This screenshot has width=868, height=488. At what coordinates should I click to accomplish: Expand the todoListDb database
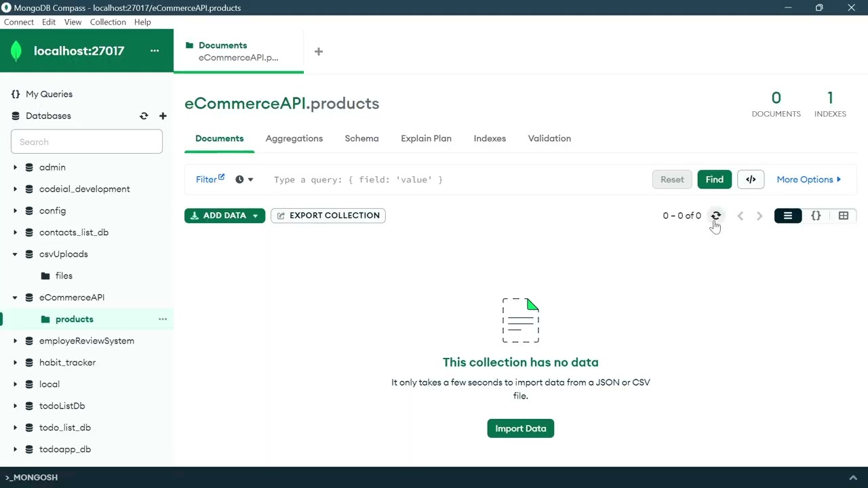15,406
